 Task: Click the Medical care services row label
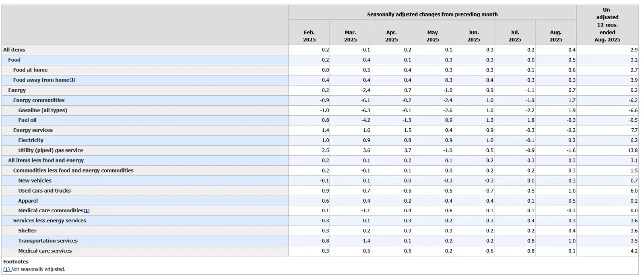tap(45, 251)
